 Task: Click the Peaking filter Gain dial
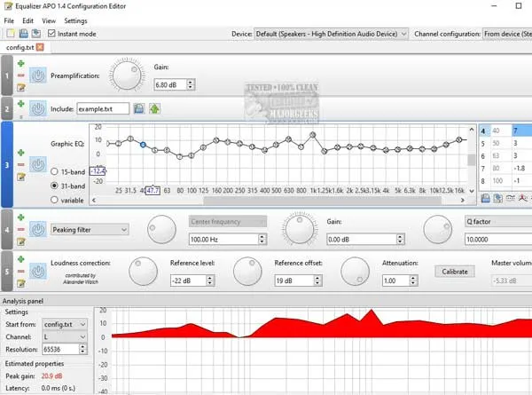[x=300, y=229]
